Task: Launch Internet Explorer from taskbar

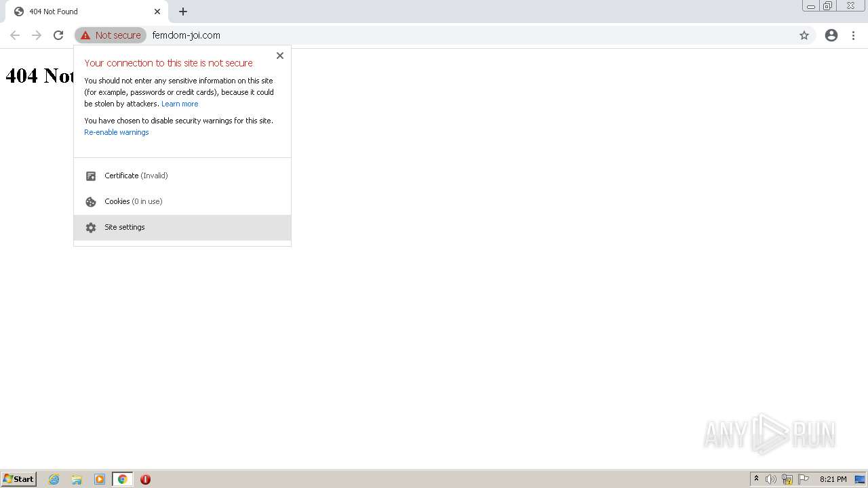Action: (54, 479)
